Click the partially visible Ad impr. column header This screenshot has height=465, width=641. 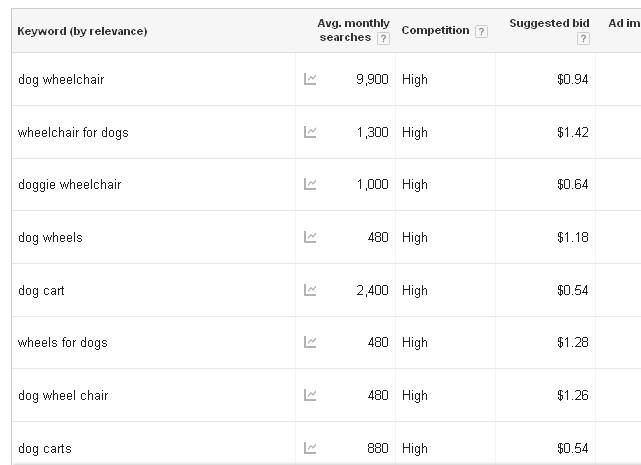[x=624, y=23]
